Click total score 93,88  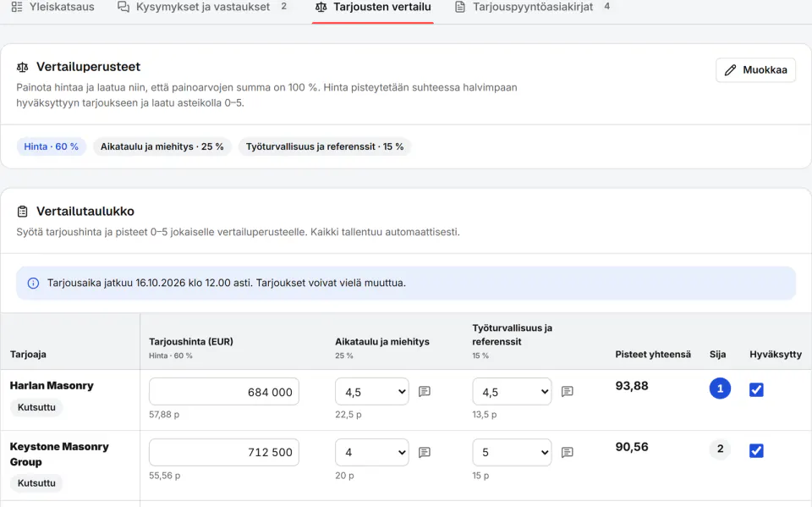click(x=632, y=386)
